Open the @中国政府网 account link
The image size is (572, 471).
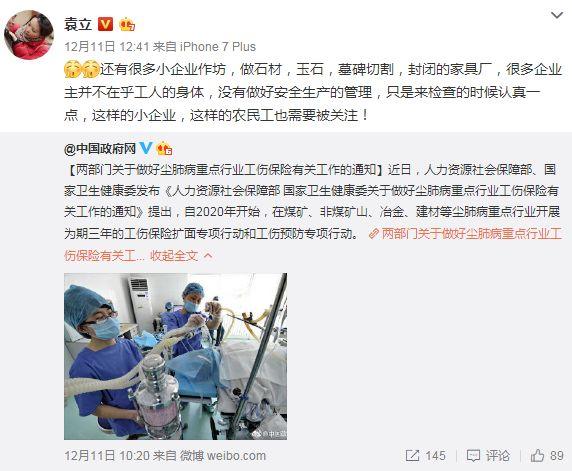[100, 148]
